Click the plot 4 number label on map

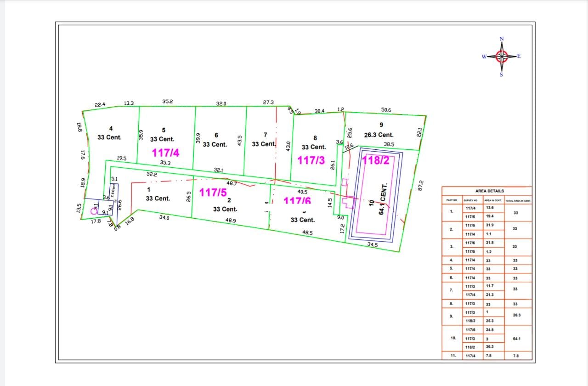[x=111, y=128]
